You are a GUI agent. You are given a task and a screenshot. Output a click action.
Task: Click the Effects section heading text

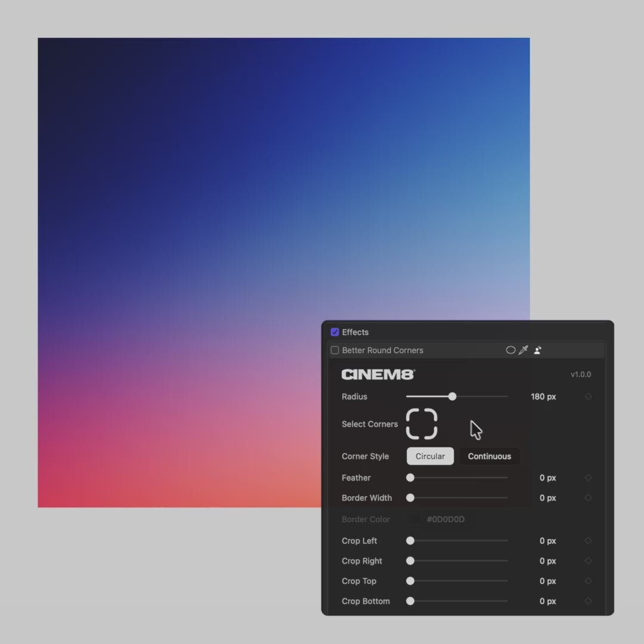click(355, 332)
